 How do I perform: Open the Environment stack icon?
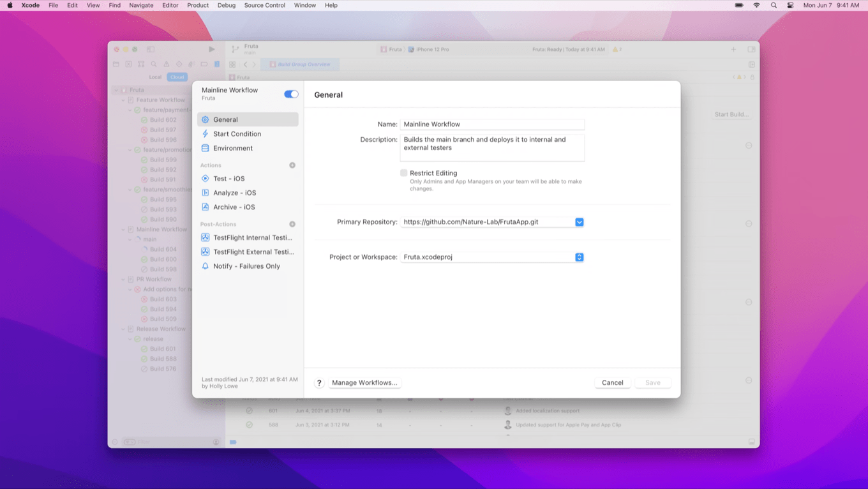coord(206,148)
